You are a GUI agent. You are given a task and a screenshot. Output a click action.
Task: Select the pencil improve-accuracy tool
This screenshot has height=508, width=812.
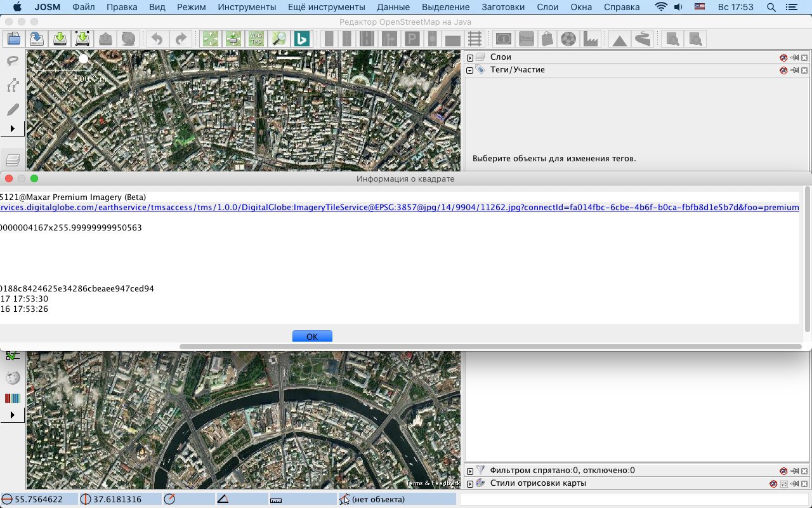tap(13, 109)
